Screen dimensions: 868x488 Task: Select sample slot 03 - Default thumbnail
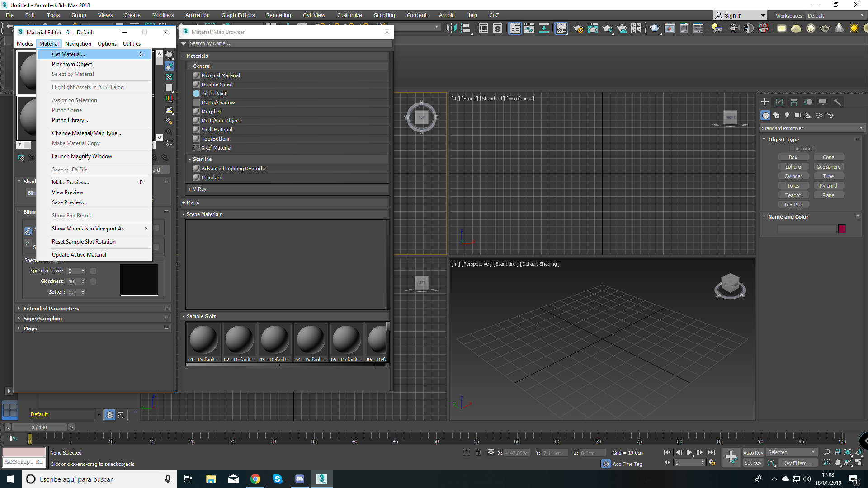coord(275,340)
